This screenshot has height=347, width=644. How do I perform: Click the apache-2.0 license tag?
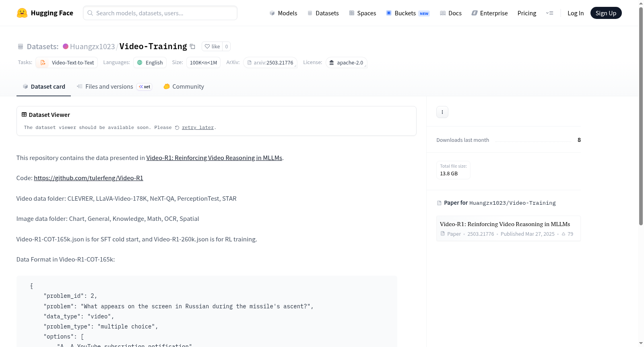pyautogui.click(x=346, y=62)
